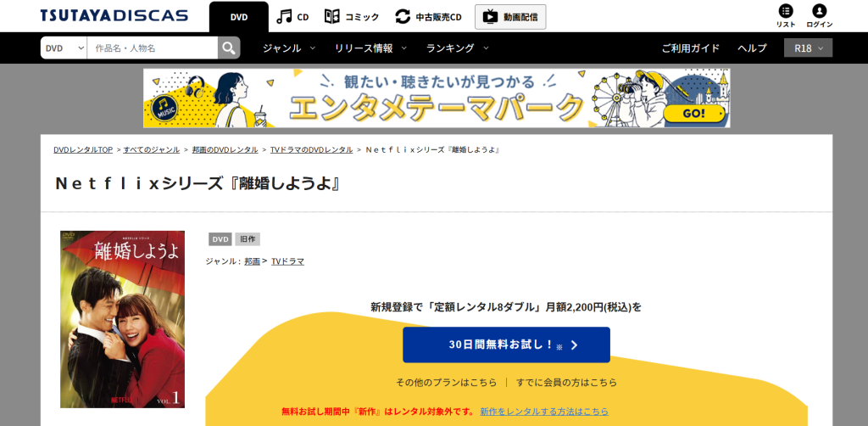Open the ご利用ガイド menu item
The height and width of the screenshot is (426, 868).
(691, 48)
